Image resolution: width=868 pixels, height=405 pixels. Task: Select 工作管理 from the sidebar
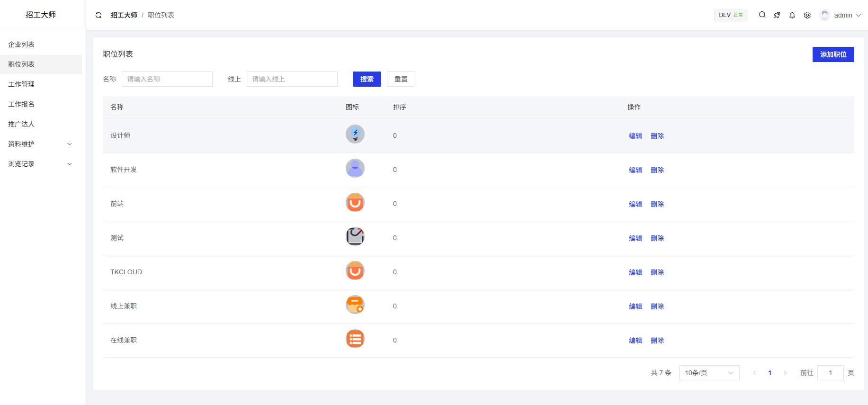tap(21, 84)
